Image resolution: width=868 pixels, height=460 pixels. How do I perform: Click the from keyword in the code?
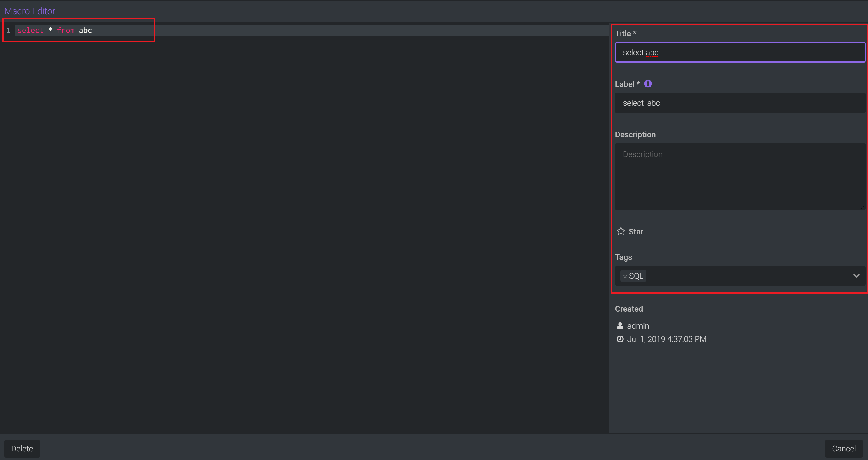pos(66,30)
